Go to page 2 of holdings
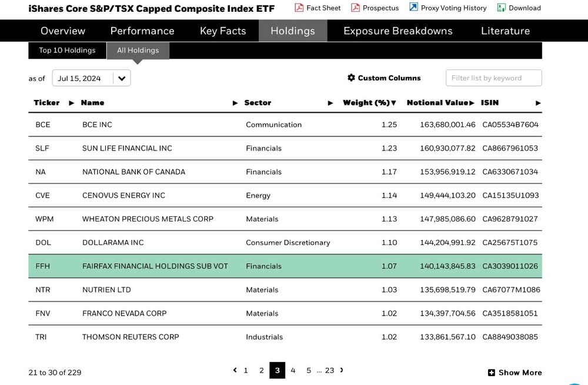 262,370
